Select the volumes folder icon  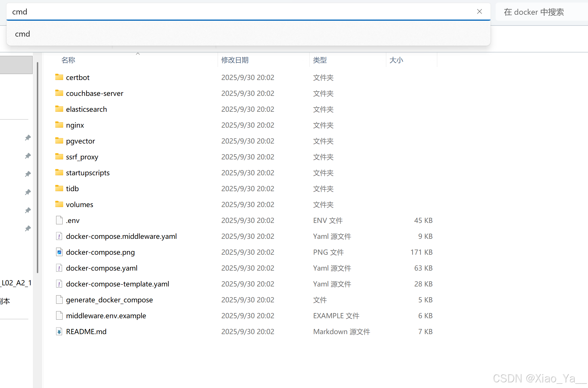click(59, 204)
